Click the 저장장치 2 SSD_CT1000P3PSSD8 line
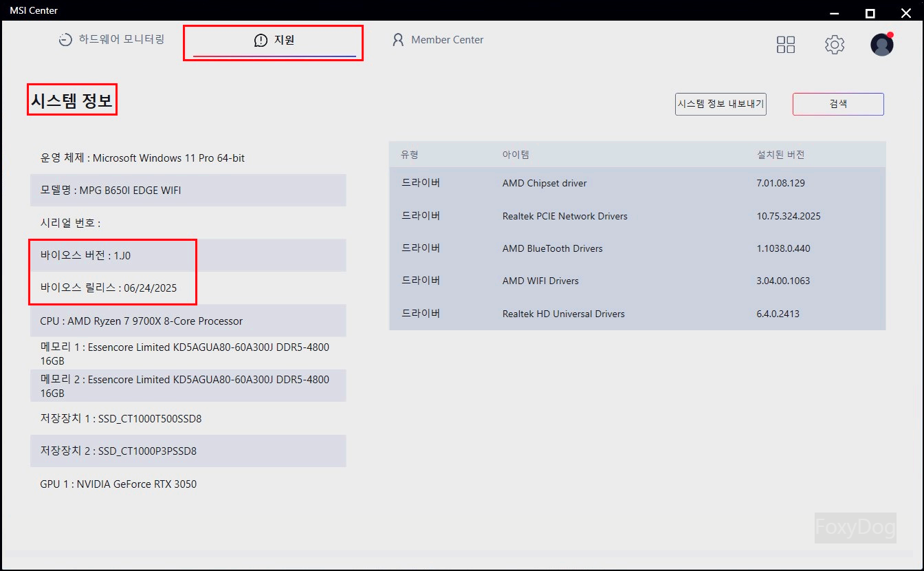 tap(188, 451)
